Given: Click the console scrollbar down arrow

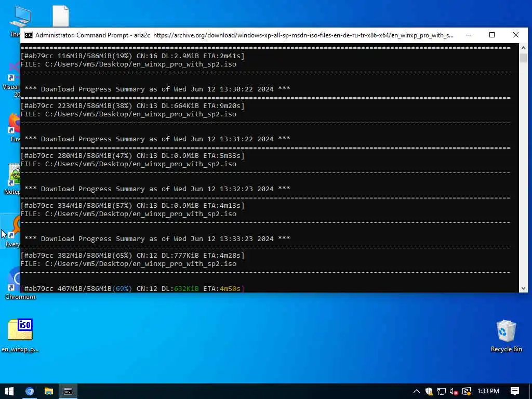Looking at the screenshot, I should click(x=523, y=288).
